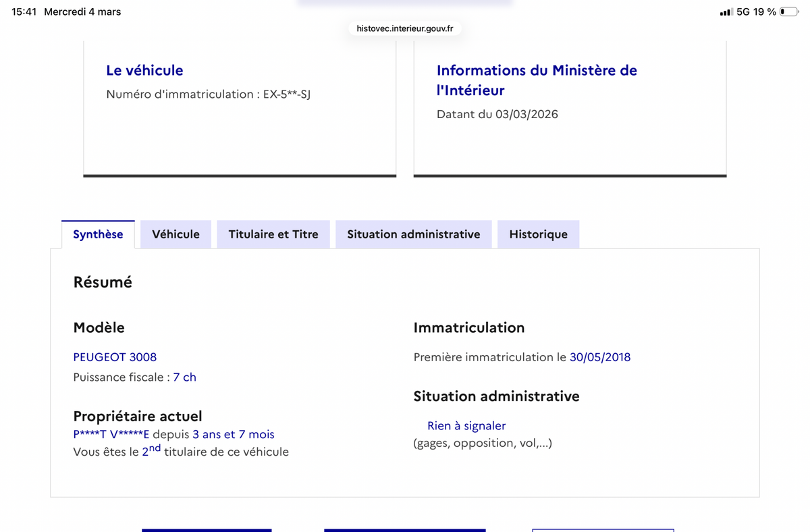The width and height of the screenshot is (810, 532).
Task: Tap the 5G network indicator
Action: pos(743,12)
